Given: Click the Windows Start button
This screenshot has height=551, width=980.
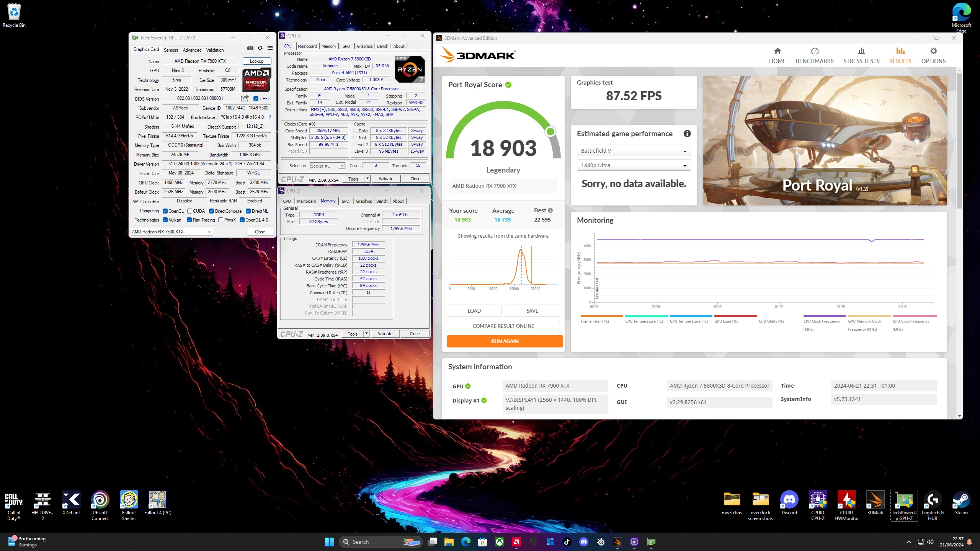Looking at the screenshot, I should (329, 542).
